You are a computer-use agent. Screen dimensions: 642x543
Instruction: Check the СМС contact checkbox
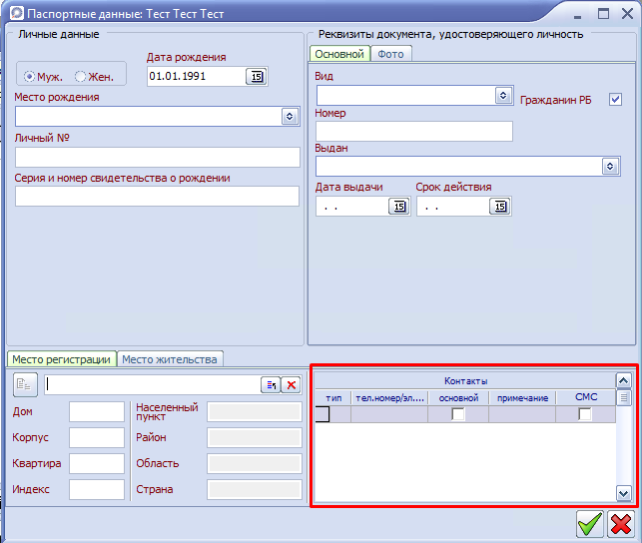(585, 414)
